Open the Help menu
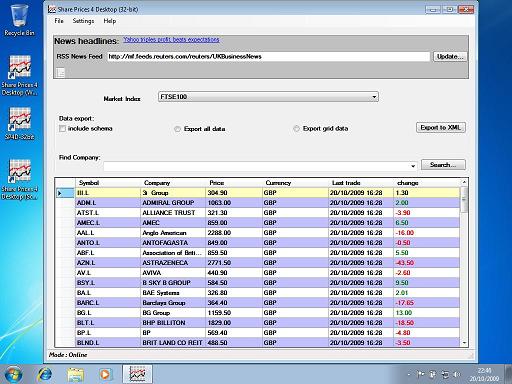Screen dimensions: 512x384 click(x=110, y=21)
